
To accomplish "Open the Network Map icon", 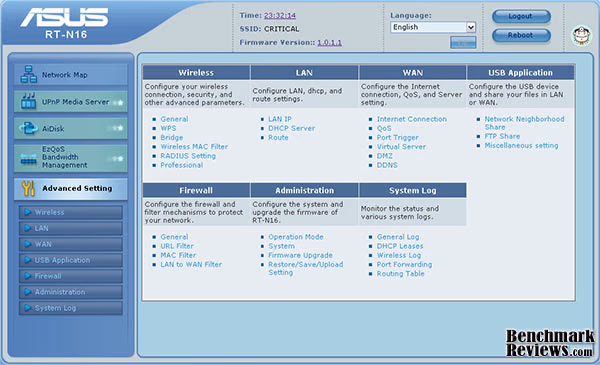I will 29,74.
